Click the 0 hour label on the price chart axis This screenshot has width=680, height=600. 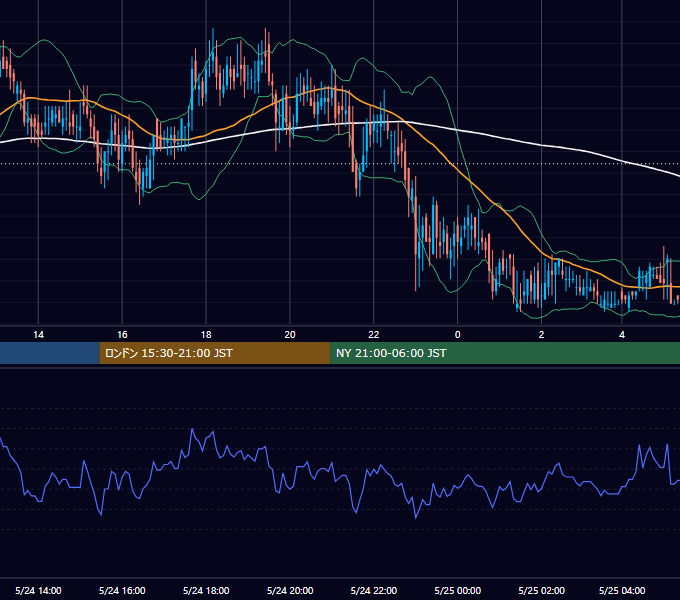457,335
